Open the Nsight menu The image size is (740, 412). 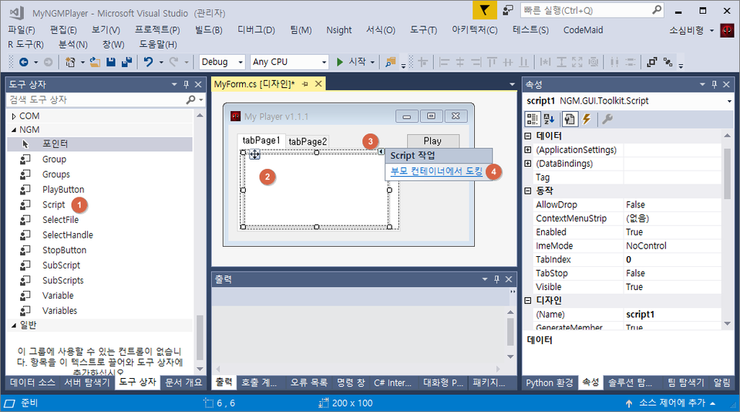pyautogui.click(x=339, y=30)
